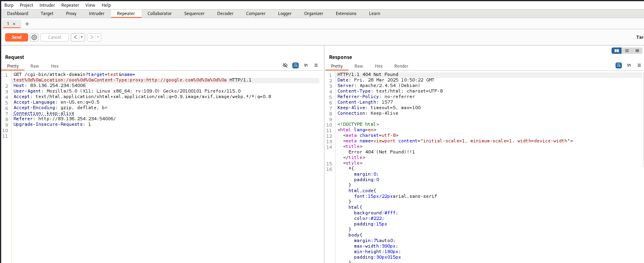Switch to combined tabbed layout view
This screenshot has width=644, height=263.
(637, 51)
